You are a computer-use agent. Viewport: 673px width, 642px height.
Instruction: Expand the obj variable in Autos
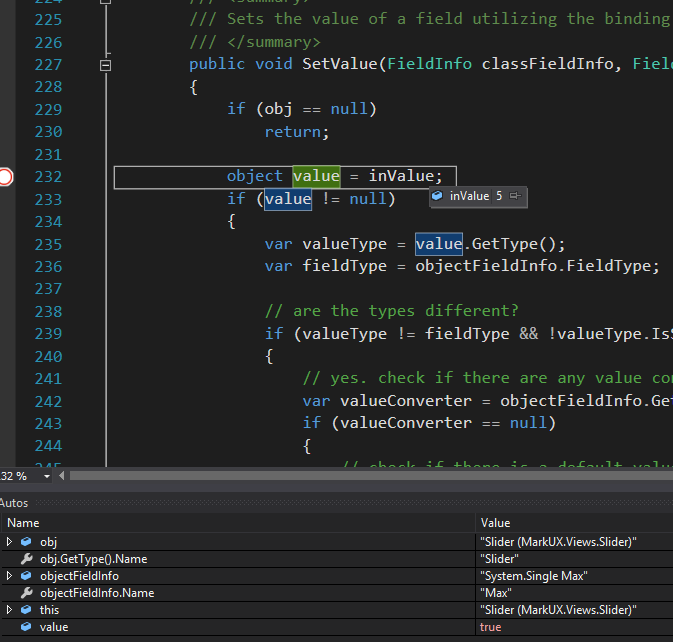tap(9, 542)
